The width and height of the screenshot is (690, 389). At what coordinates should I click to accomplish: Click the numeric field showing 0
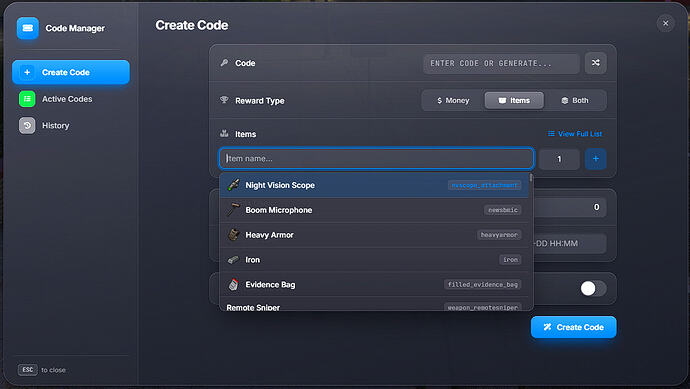click(x=570, y=207)
